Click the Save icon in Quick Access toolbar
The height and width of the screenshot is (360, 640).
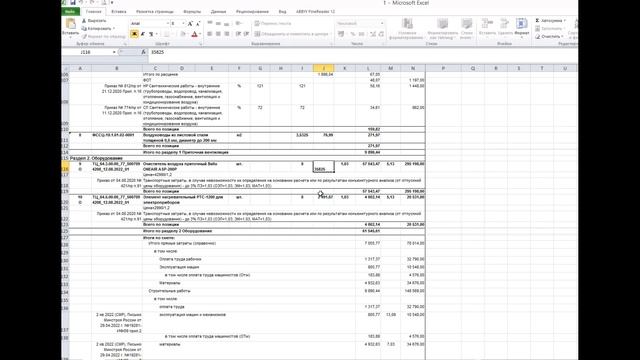point(73,2)
